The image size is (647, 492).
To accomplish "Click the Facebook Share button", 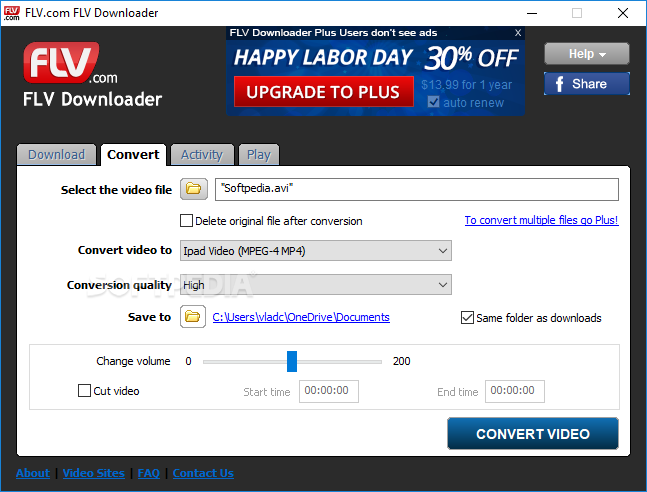I will click(586, 84).
